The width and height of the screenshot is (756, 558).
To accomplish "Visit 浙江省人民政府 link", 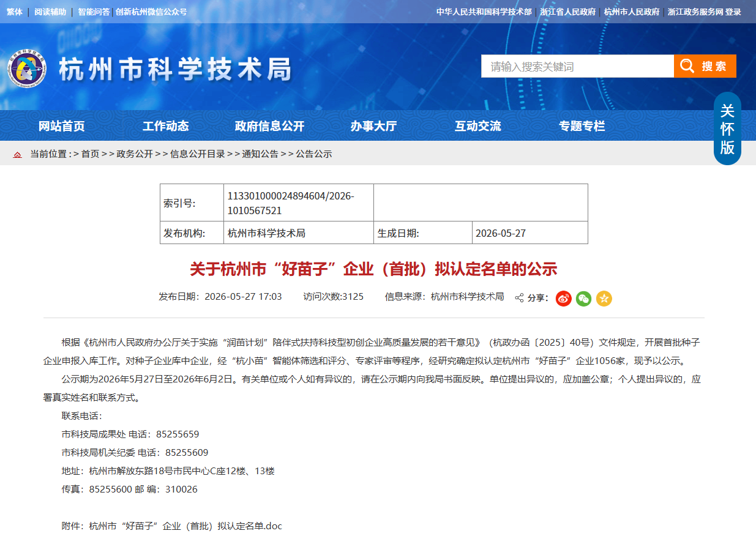I will 568,12.
